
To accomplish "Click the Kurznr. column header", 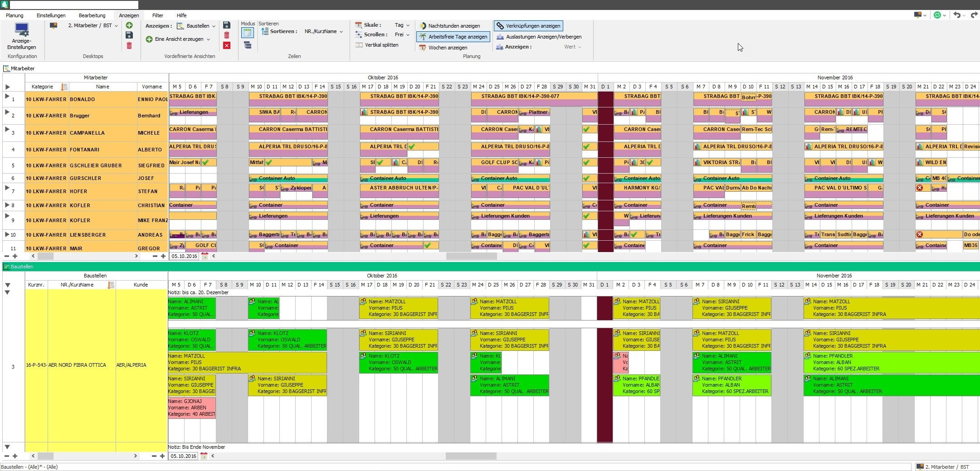I will [36, 285].
